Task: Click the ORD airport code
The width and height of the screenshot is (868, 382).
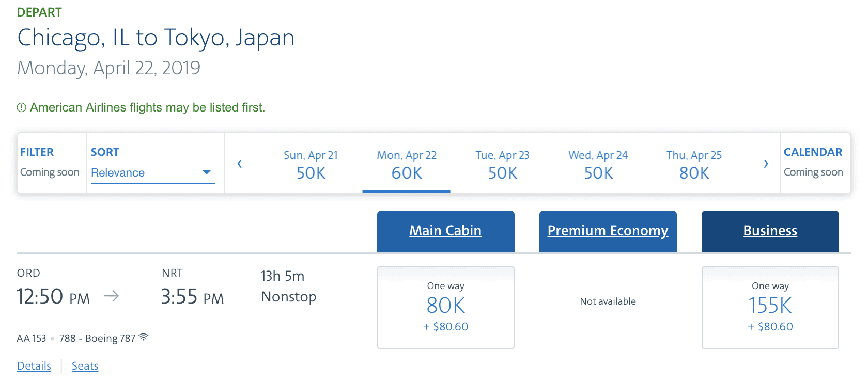Action: click(x=28, y=273)
